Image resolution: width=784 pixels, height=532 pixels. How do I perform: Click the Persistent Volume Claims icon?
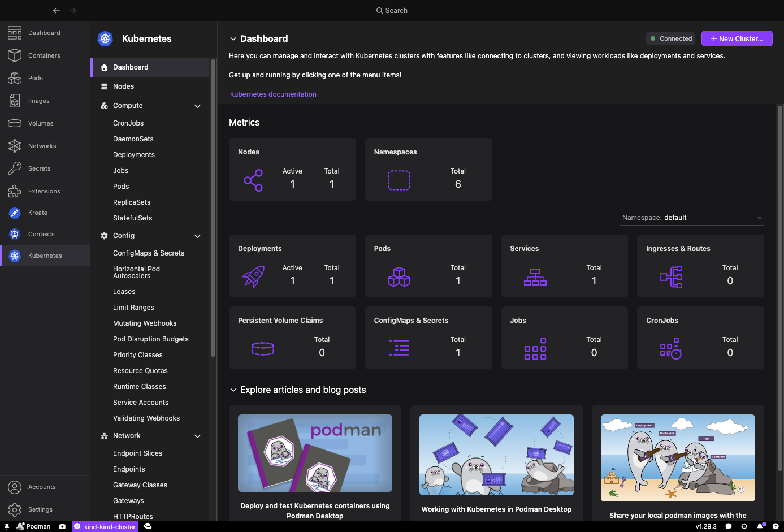click(x=263, y=349)
